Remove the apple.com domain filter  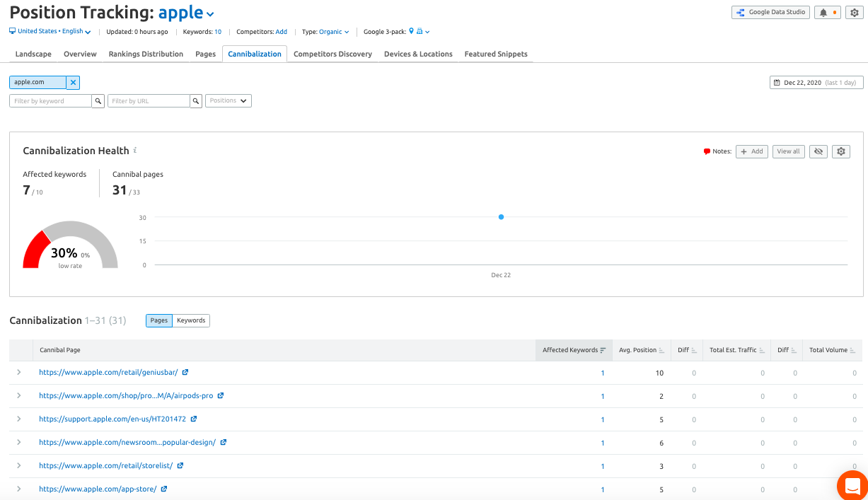coord(73,83)
